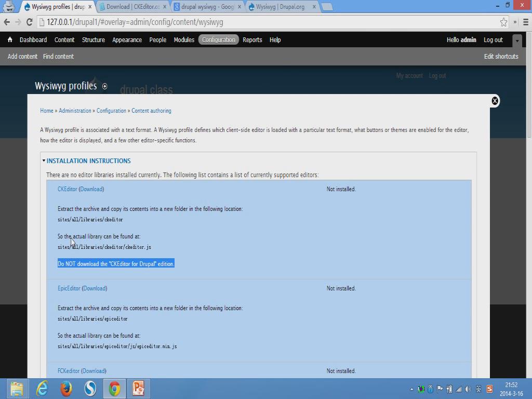Open the Content admin menu item
The height and width of the screenshot is (399, 532).
(x=64, y=39)
